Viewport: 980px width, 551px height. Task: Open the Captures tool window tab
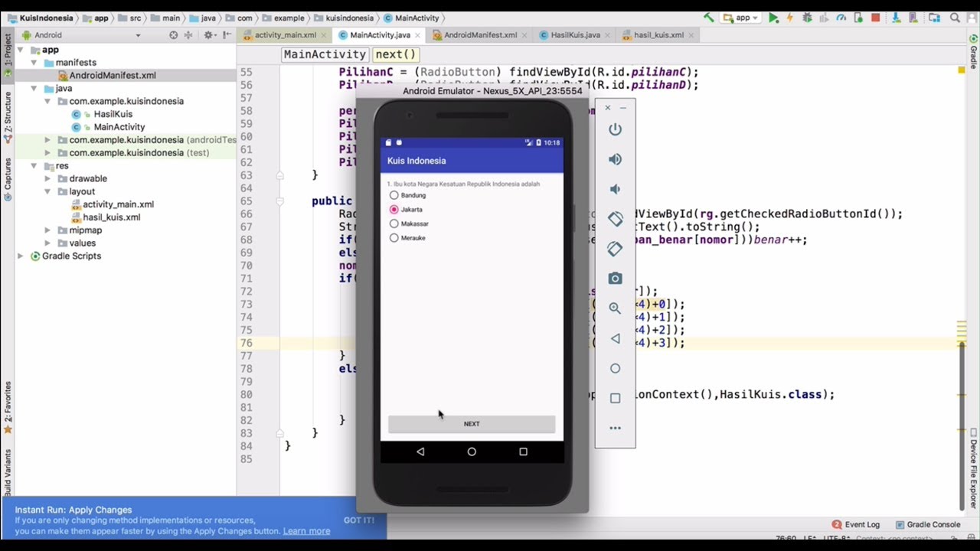8,180
